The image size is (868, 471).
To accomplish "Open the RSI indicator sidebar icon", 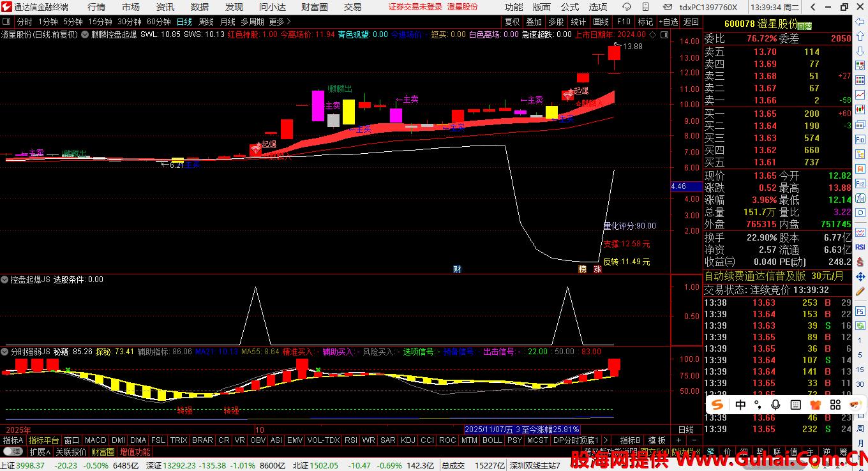I will click(x=860, y=247).
